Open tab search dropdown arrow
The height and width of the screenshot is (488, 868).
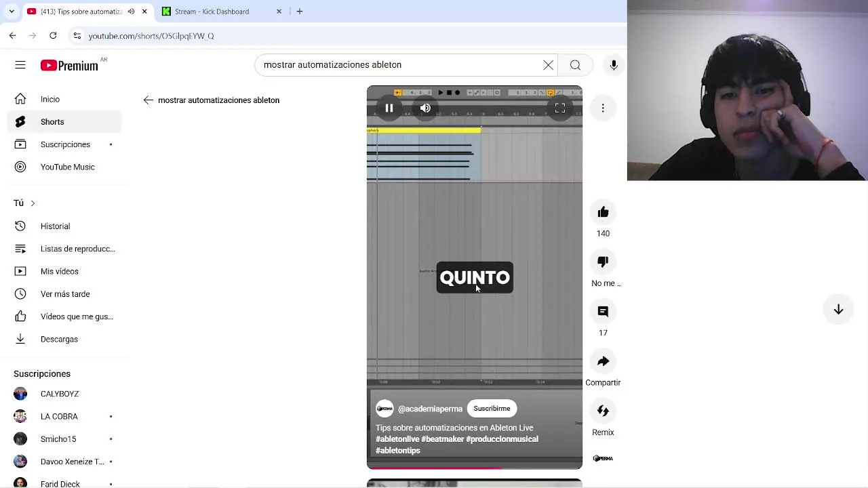pyautogui.click(x=11, y=12)
